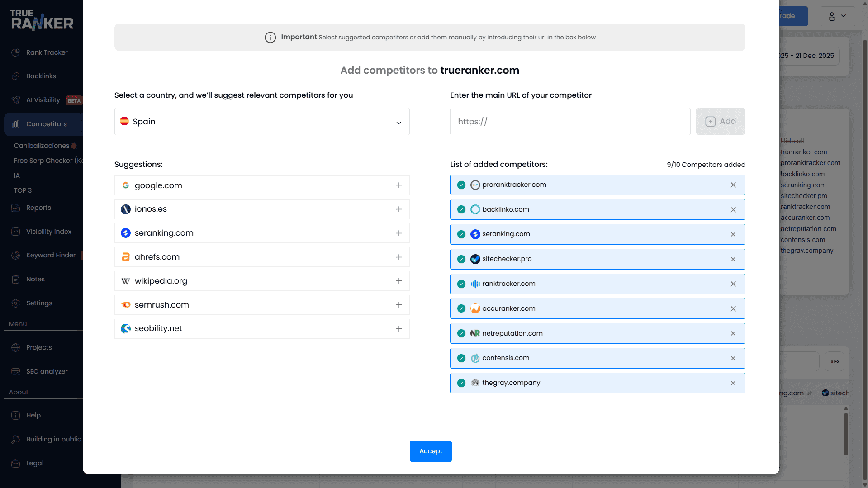Go to Keyword Finder in sidebar
The image size is (868, 488).
(x=50, y=255)
